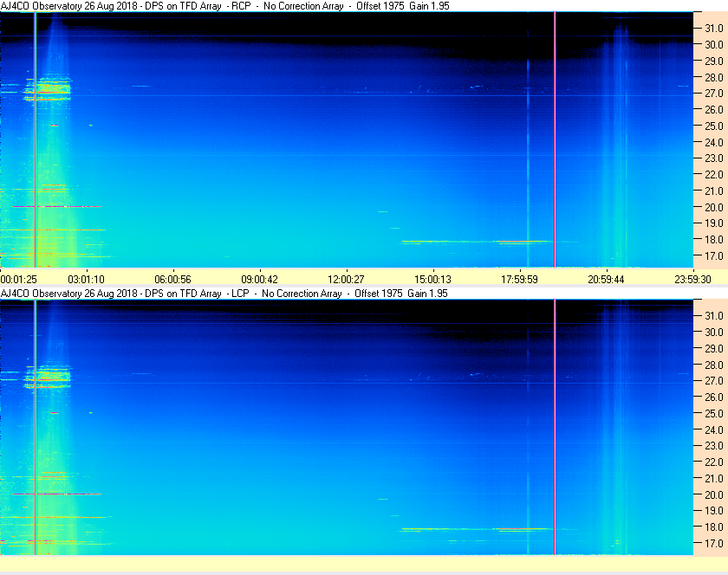The height and width of the screenshot is (575, 728).
Task: Pick 19.0 frequency label in LCP panel
Action: (714, 511)
